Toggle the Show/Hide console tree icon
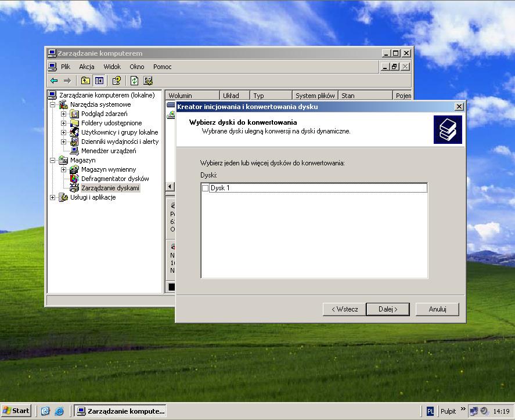The height and width of the screenshot is (420, 515). (x=99, y=81)
